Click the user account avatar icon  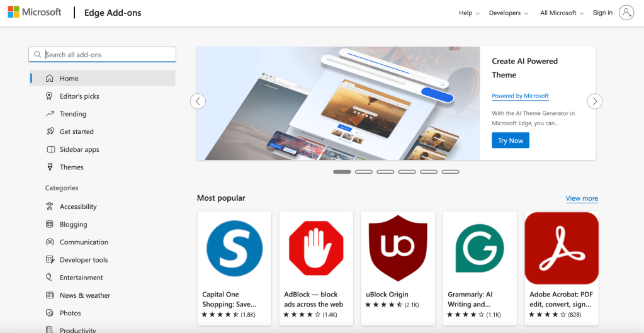pyautogui.click(x=626, y=13)
